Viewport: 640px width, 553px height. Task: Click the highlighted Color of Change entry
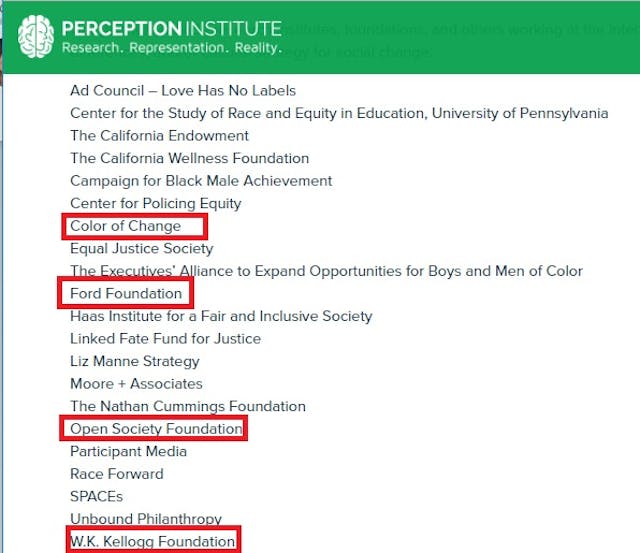point(125,226)
